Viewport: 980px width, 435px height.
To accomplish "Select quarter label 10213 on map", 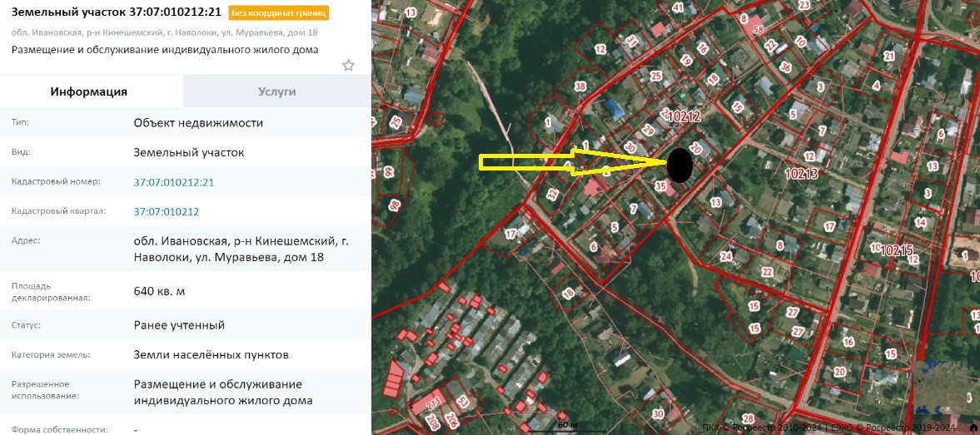I will pyautogui.click(x=802, y=174).
